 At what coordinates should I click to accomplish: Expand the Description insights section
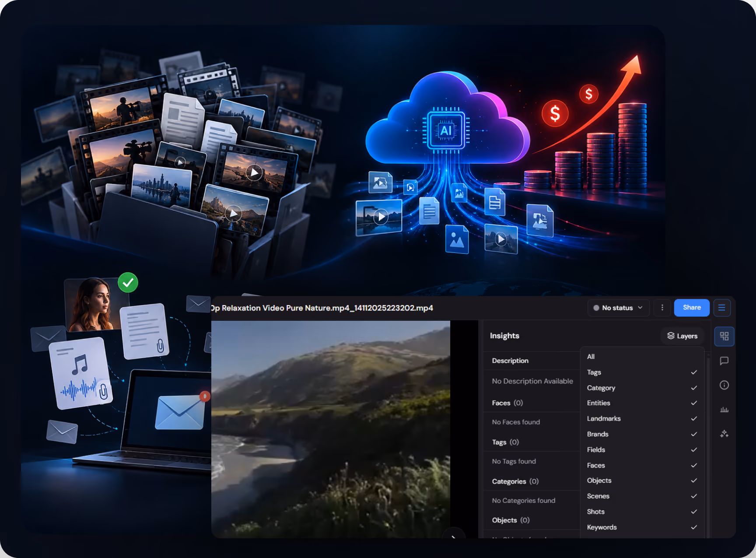point(532,361)
